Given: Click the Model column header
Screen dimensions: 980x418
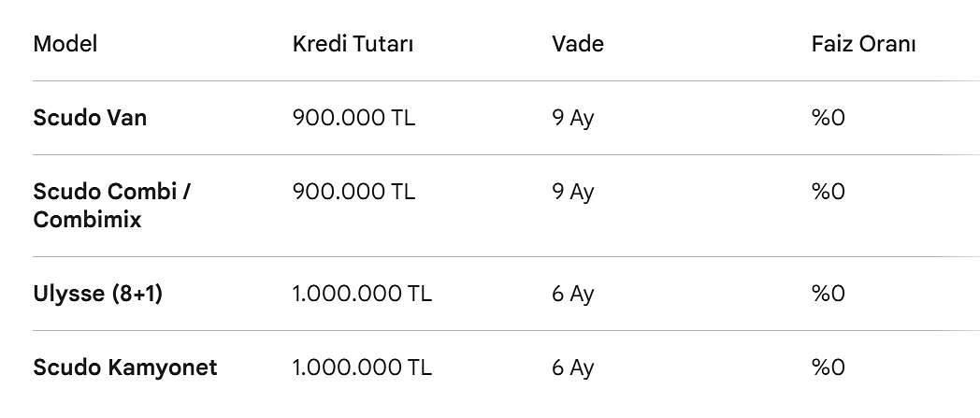Looking at the screenshot, I should tap(65, 44).
